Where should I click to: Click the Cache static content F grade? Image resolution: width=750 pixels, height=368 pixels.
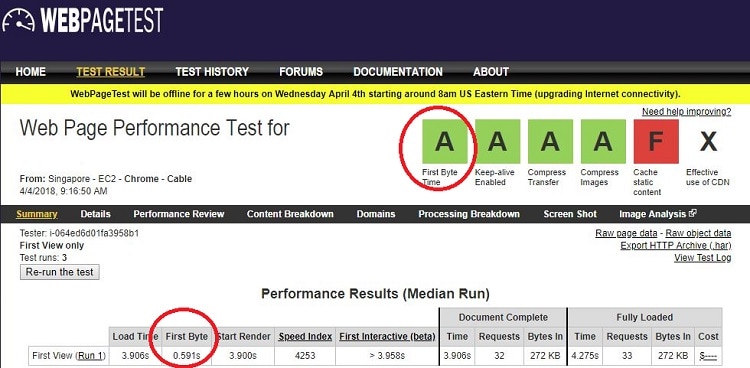(656, 142)
